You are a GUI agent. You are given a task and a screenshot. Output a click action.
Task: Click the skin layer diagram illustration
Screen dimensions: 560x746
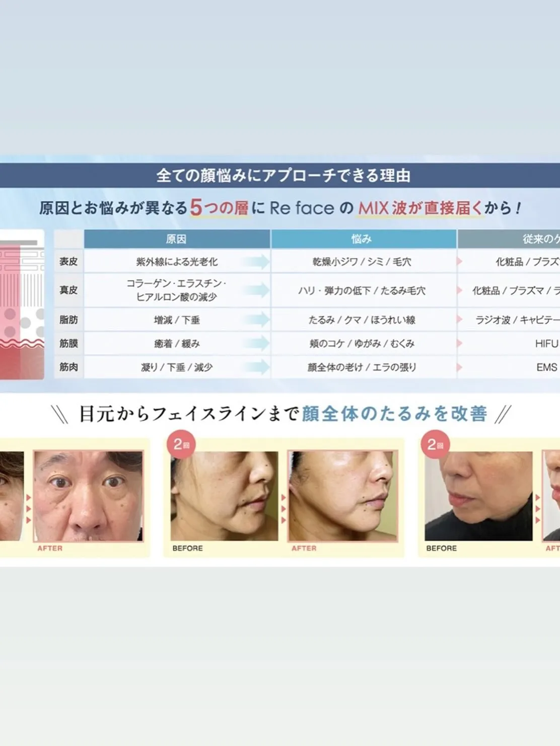(x=22, y=304)
